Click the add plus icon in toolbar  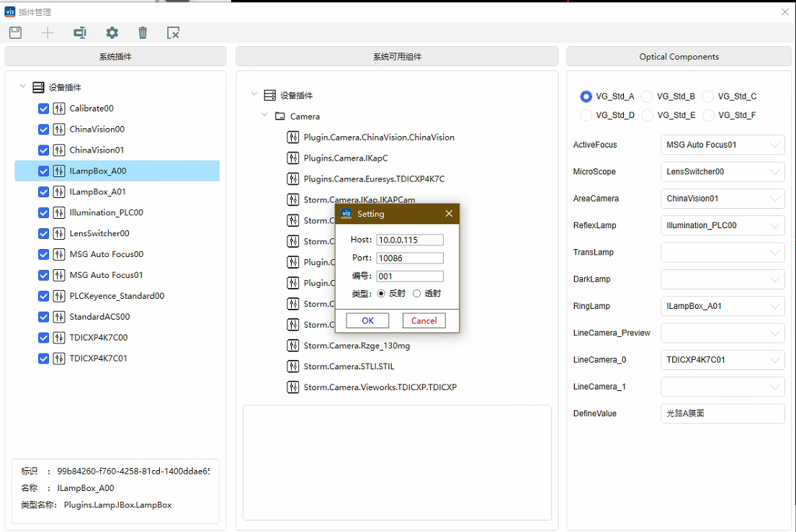[48, 33]
